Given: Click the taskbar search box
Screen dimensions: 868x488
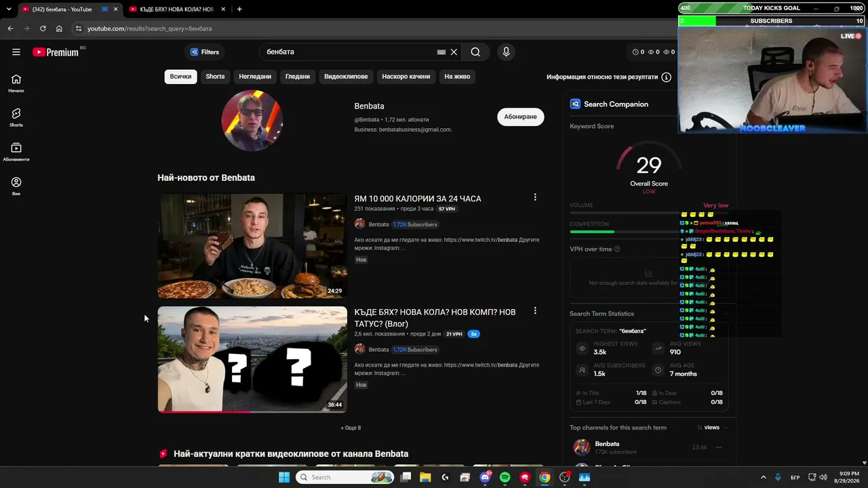Looking at the screenshot, I should point(345,477).
